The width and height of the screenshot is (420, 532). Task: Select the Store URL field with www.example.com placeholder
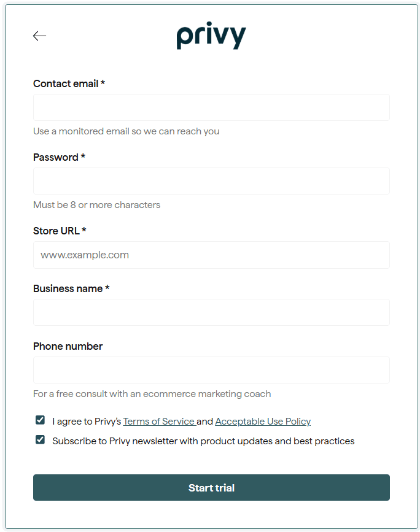point(211,255)
